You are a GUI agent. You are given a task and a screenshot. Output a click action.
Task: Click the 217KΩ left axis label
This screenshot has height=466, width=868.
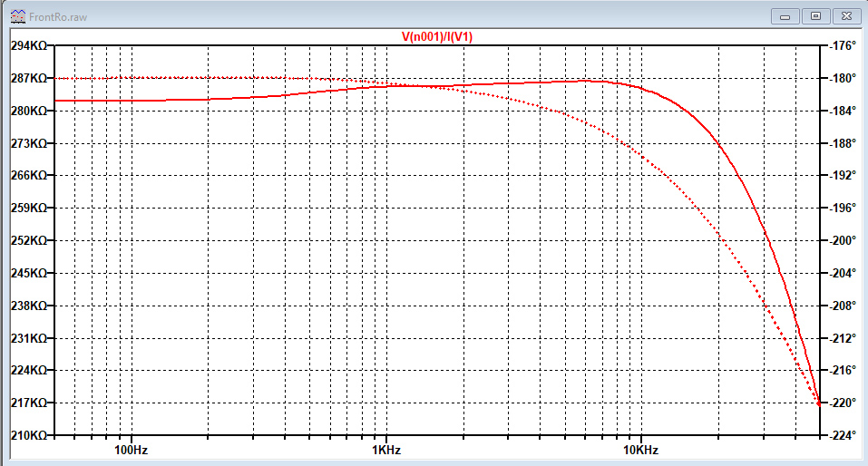(29, 403)
